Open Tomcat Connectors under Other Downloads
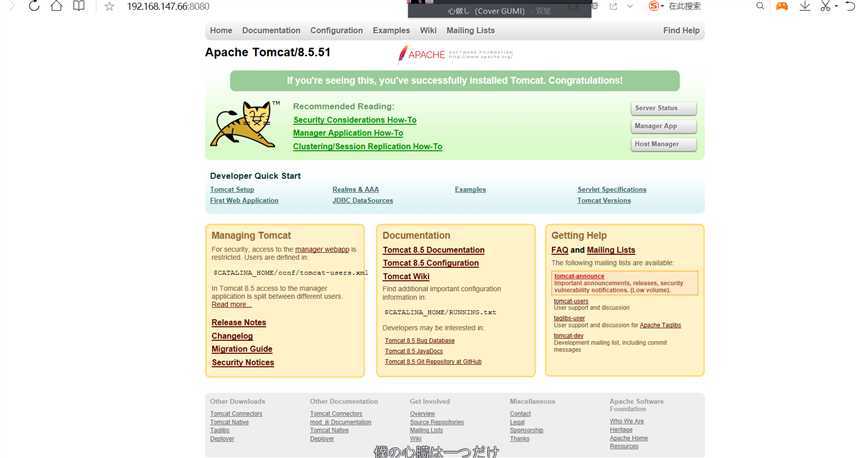857x458 pixels. coord(236,414)
